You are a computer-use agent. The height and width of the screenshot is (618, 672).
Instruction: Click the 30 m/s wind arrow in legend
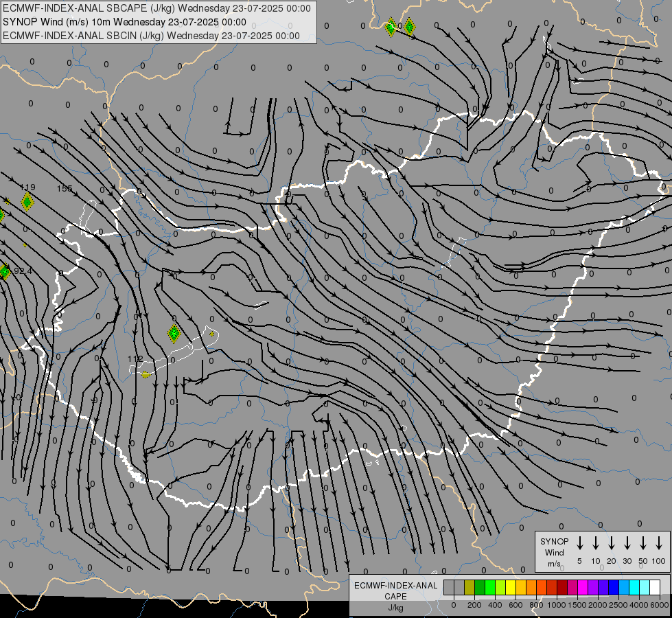(627, 542)
